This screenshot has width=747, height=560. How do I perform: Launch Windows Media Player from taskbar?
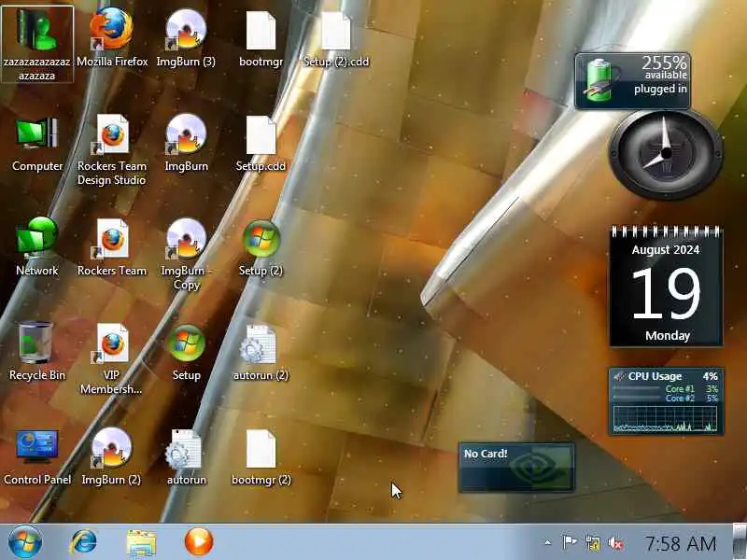199,542
